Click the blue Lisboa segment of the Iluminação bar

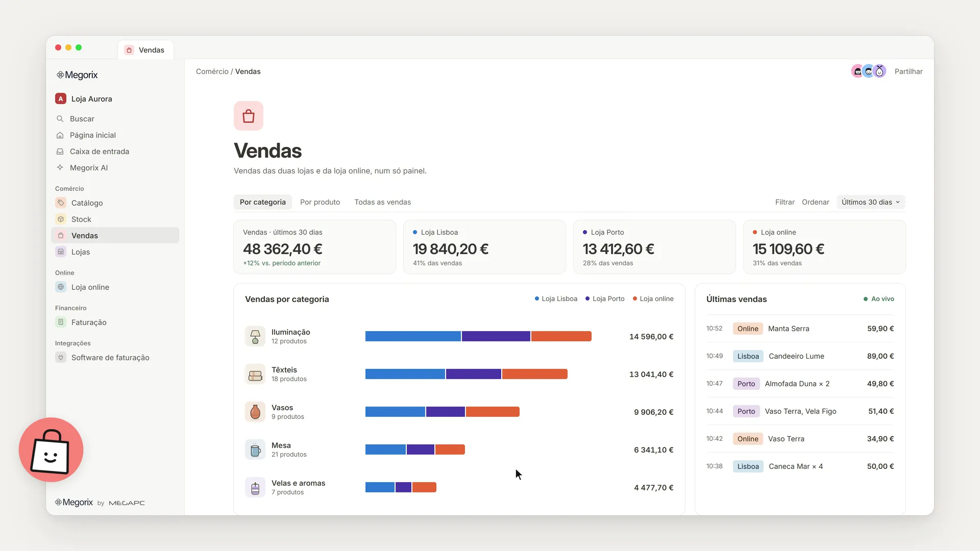413,336
